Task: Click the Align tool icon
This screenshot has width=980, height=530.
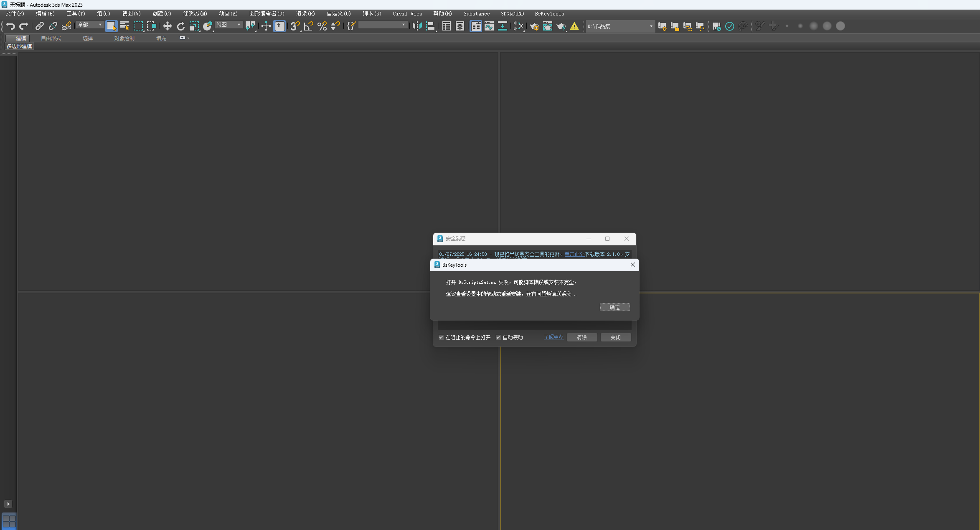Action: point(431,26)
